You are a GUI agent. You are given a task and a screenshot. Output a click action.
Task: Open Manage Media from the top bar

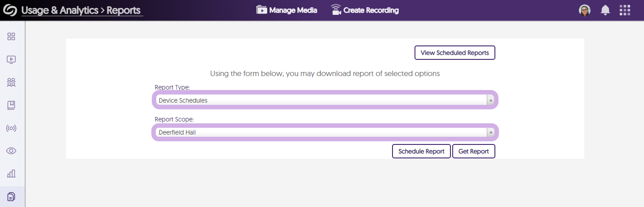point(287,10)
